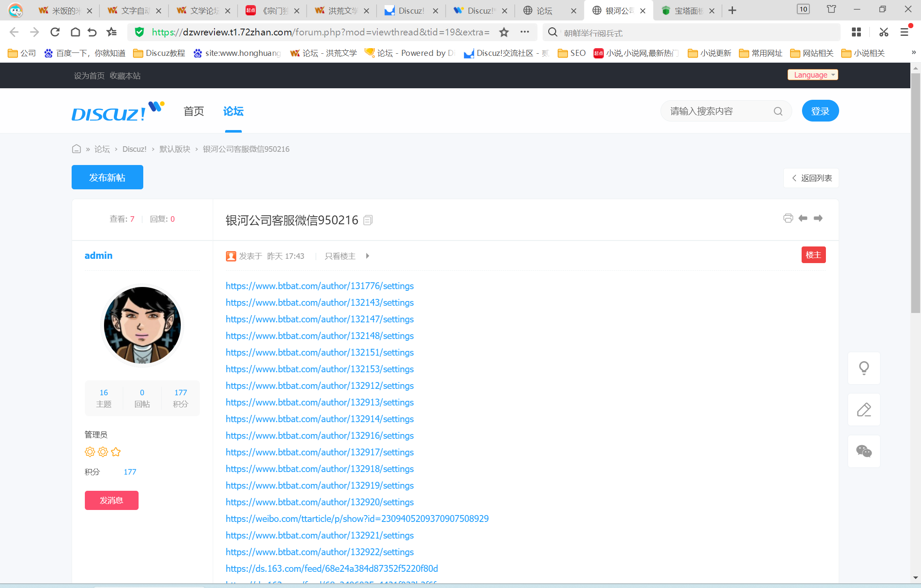Click the 返回列表 link

coord(811,178)
